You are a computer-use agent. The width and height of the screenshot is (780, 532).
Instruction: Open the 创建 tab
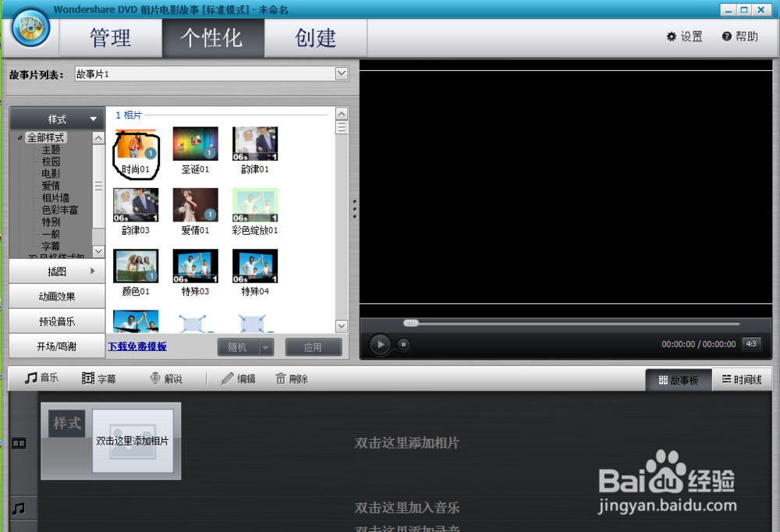[x=315, y=38]
